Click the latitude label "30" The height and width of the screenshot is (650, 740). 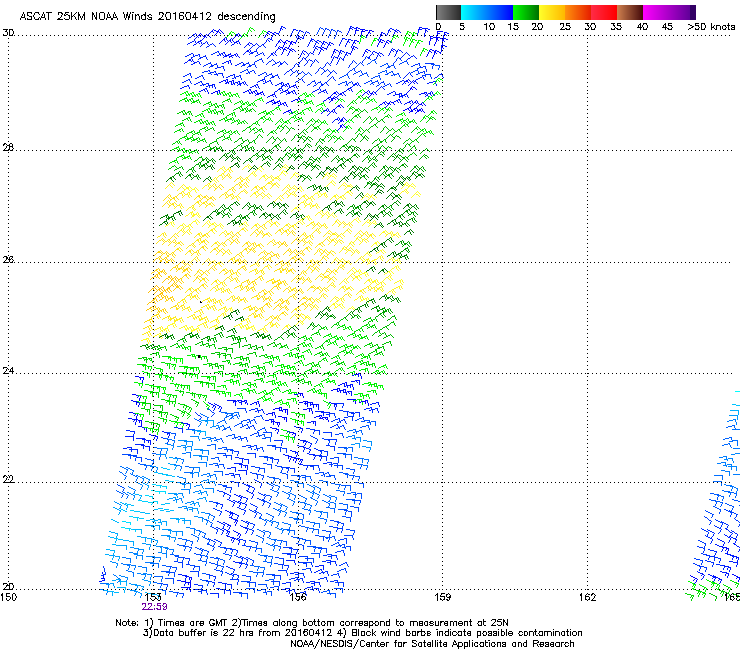(8, 33)
